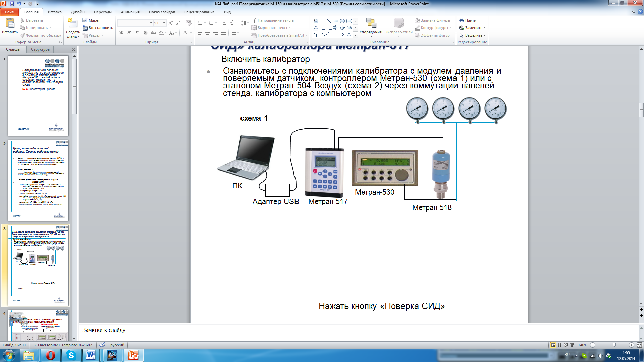Switch to the Рецензирование tab
644x362 pixels.
[x=199, y=12]
